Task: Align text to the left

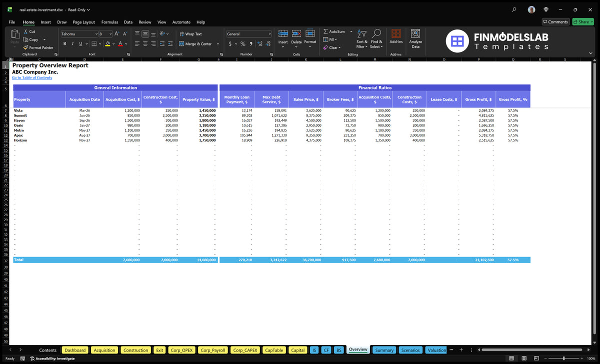Action: [137, 44]
